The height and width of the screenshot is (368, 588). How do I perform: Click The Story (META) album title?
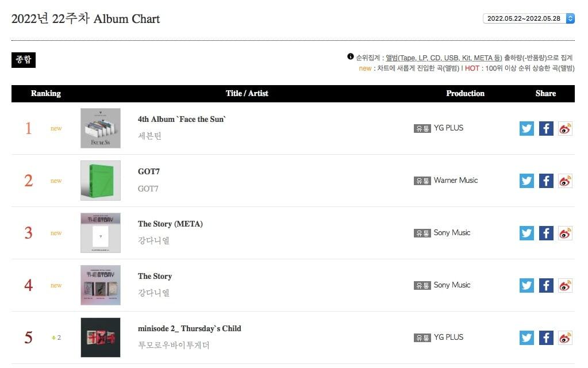(170, 224)
